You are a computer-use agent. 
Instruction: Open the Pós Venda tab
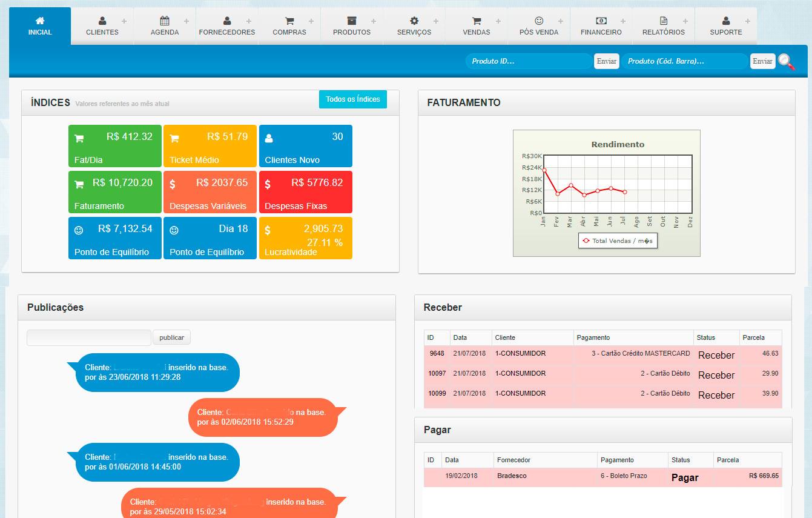539,26
